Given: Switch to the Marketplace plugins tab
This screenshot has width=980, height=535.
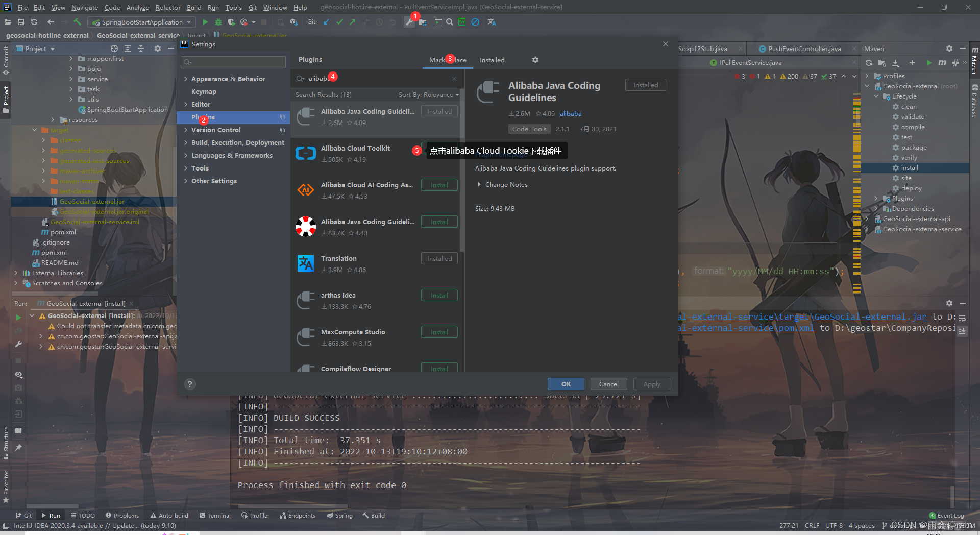Looking at the screenshot, I should click(448, 60).
